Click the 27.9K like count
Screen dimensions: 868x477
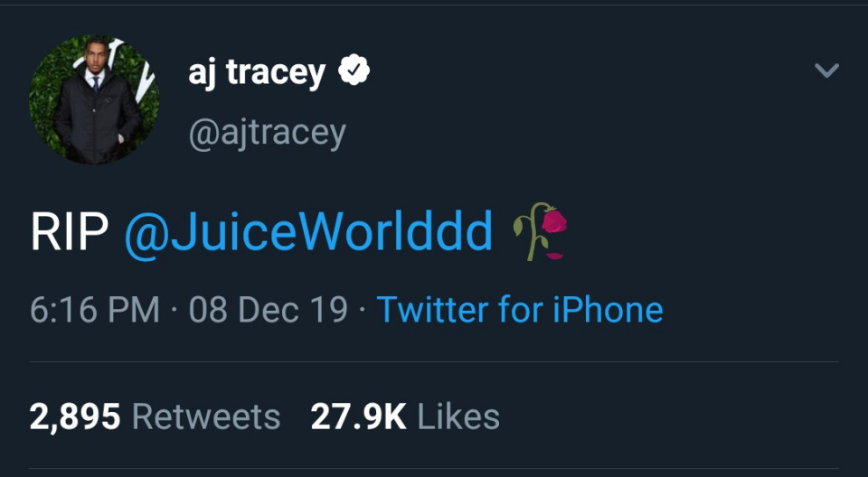click(357, 416)
